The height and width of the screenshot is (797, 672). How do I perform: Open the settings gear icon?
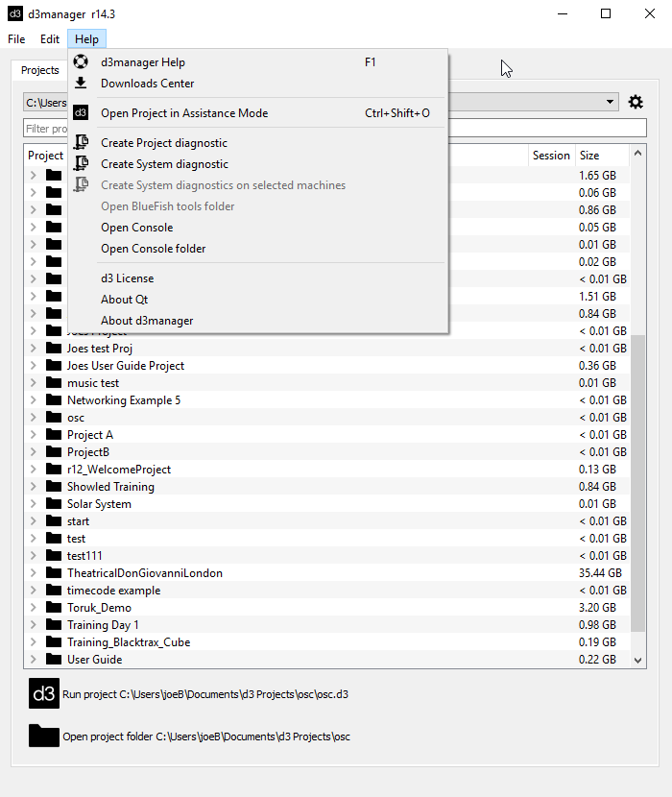point(636,102)
